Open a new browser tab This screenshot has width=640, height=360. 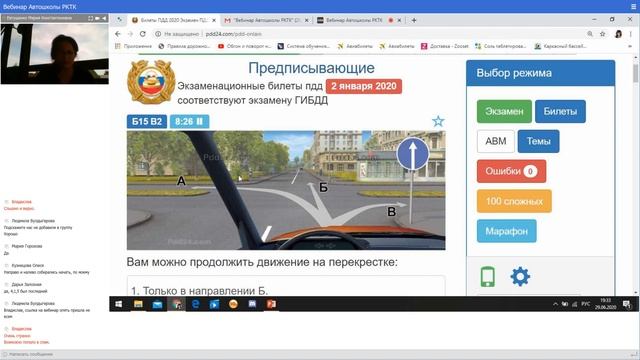coord(414,20)
